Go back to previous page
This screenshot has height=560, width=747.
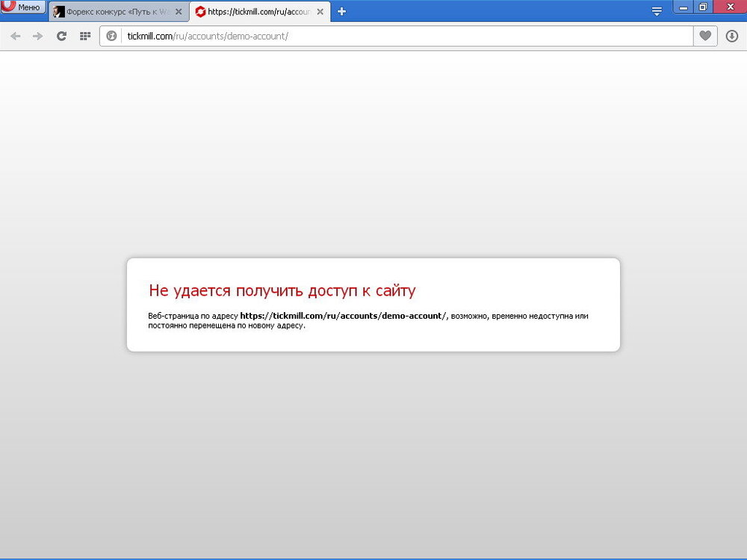tap(15, 36)
